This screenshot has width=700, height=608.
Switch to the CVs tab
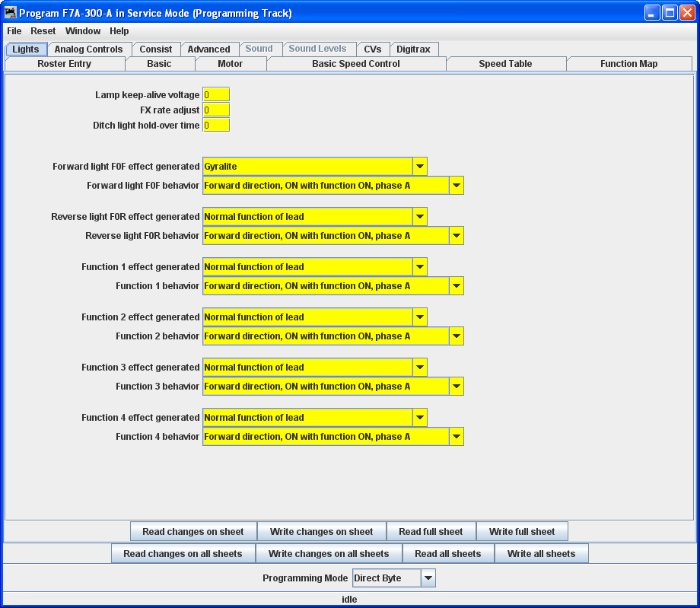tap(373, 49)
